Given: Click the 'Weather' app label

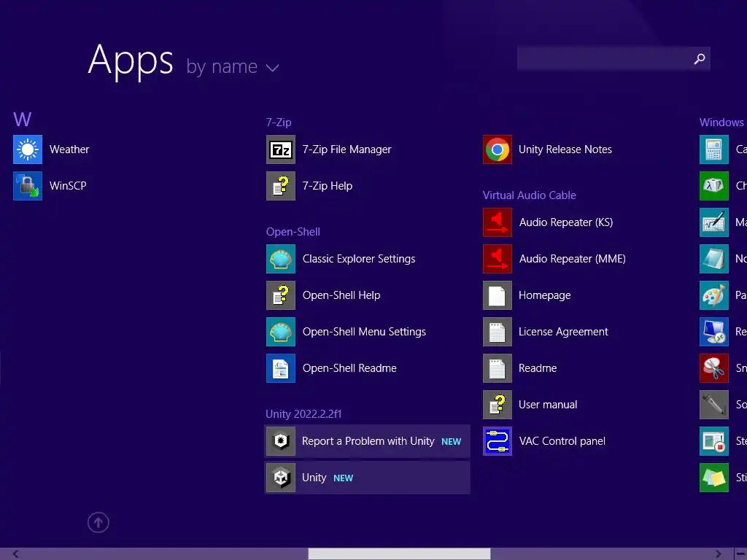Looking at the screenshot, I should tap(69, 149).
